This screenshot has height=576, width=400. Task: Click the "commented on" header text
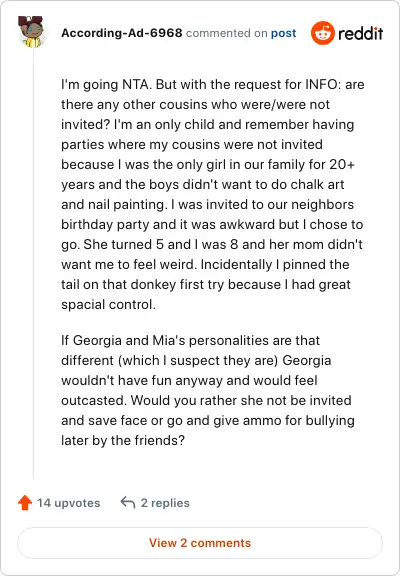226,33
